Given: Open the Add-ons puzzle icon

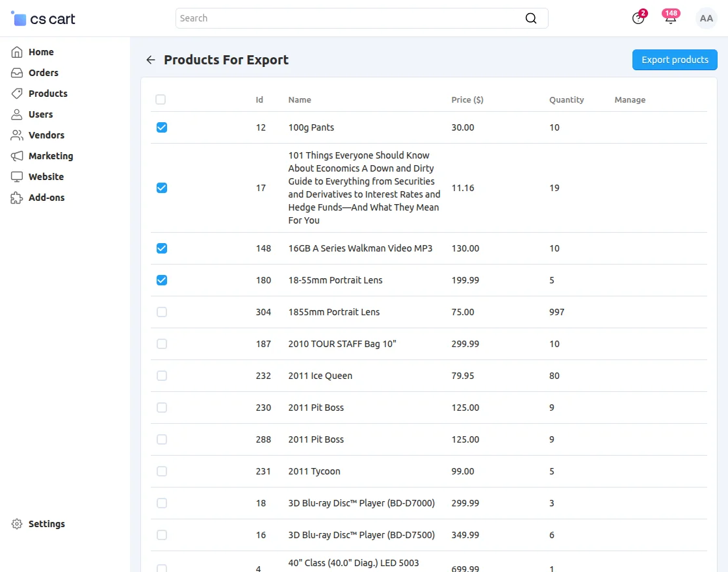Looking at the screenshot, I should 17,197.
